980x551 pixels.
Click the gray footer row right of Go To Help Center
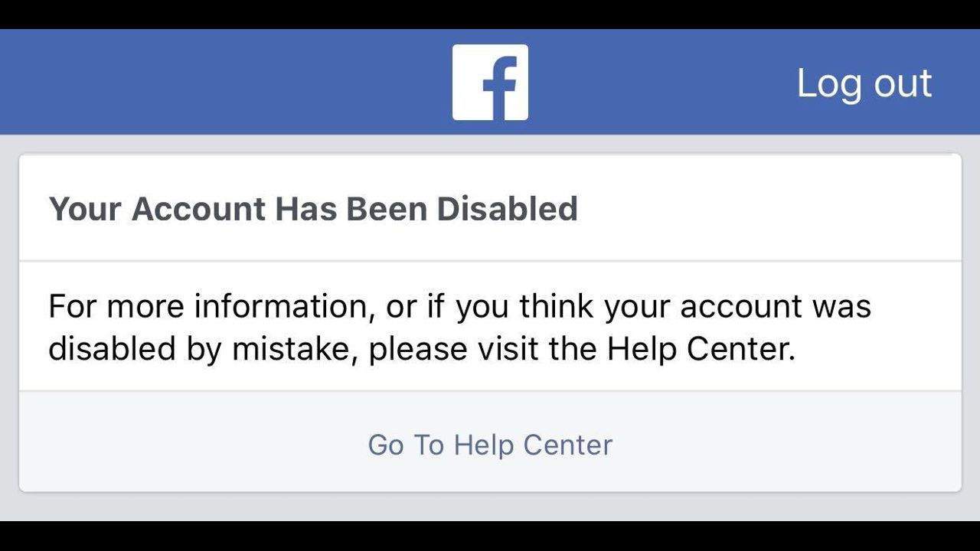click(789, 445)
